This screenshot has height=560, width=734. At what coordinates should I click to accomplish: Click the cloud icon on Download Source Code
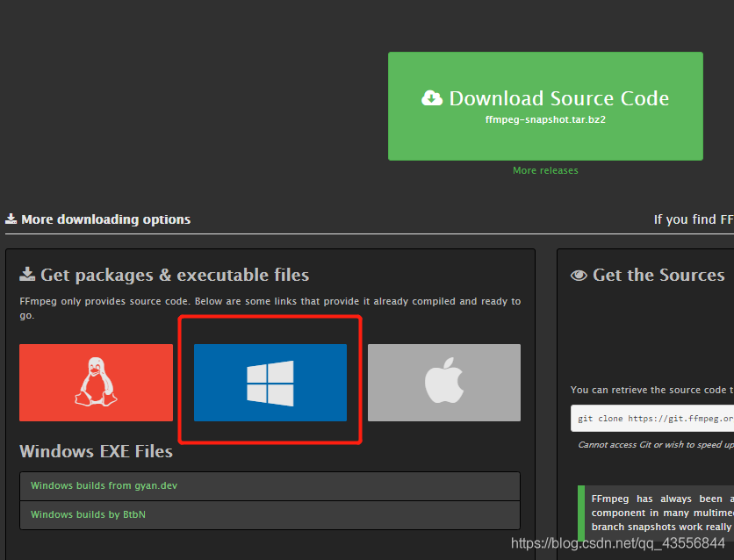(x=433, y=97)
